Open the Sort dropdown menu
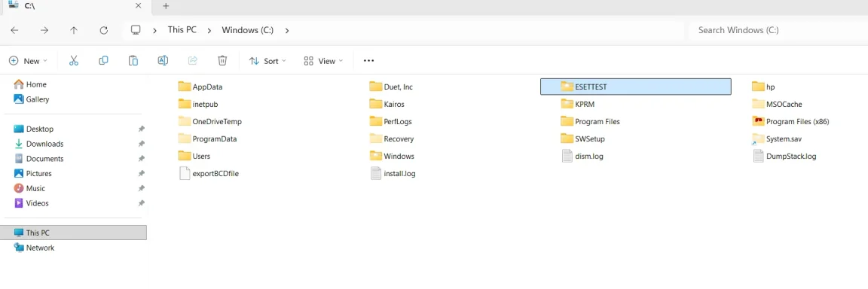This screenshot has height=289, width=868. click(x=268, y=61)
